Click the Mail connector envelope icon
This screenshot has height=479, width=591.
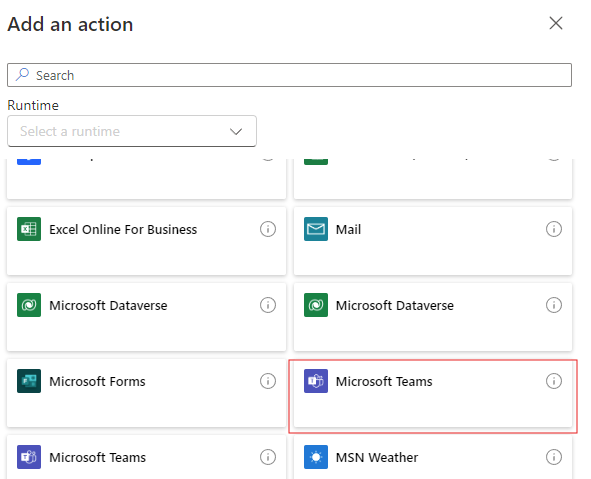316,229
